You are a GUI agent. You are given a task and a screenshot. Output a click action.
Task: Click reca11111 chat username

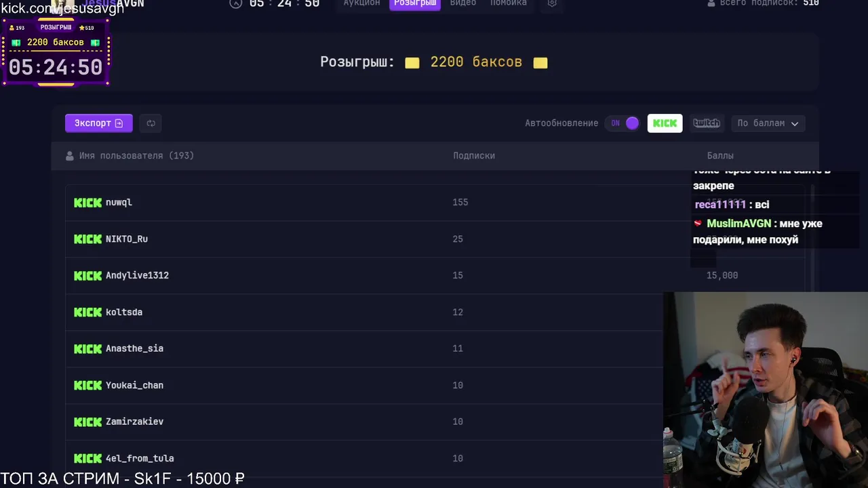(x=720, y=205)
